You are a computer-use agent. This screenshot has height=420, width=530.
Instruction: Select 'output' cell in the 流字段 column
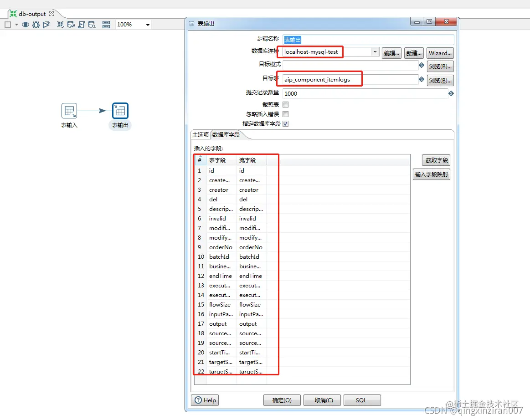click(x=252, y=324)
